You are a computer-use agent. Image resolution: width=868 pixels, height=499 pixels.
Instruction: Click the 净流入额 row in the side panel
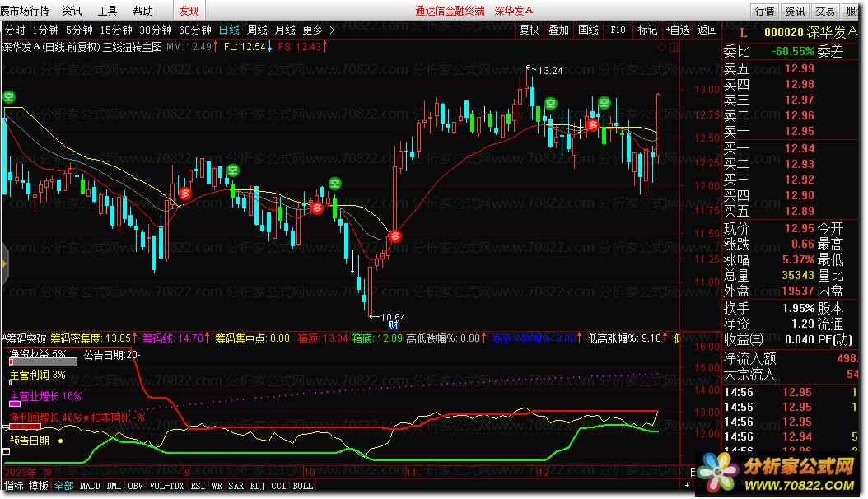click(x=791, y=358)
